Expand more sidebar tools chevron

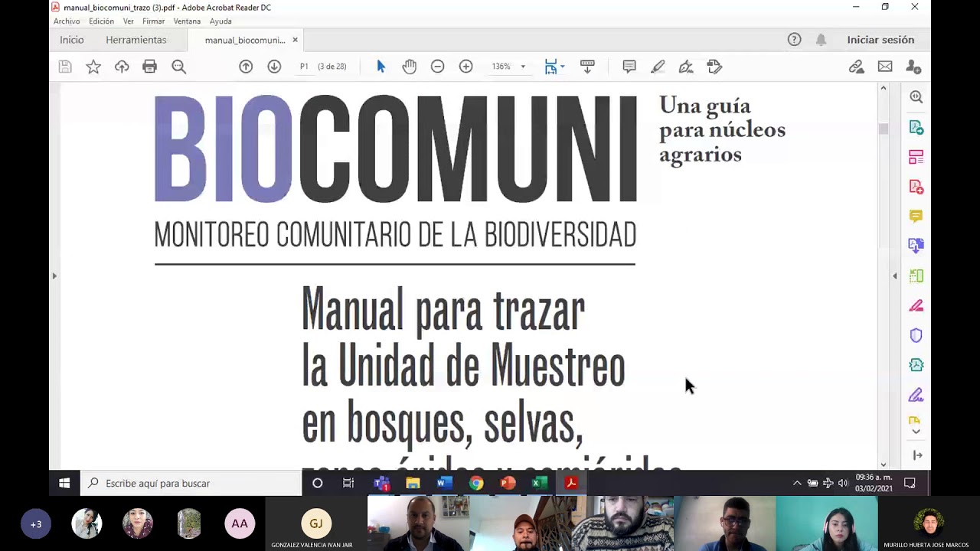point(916,432)
